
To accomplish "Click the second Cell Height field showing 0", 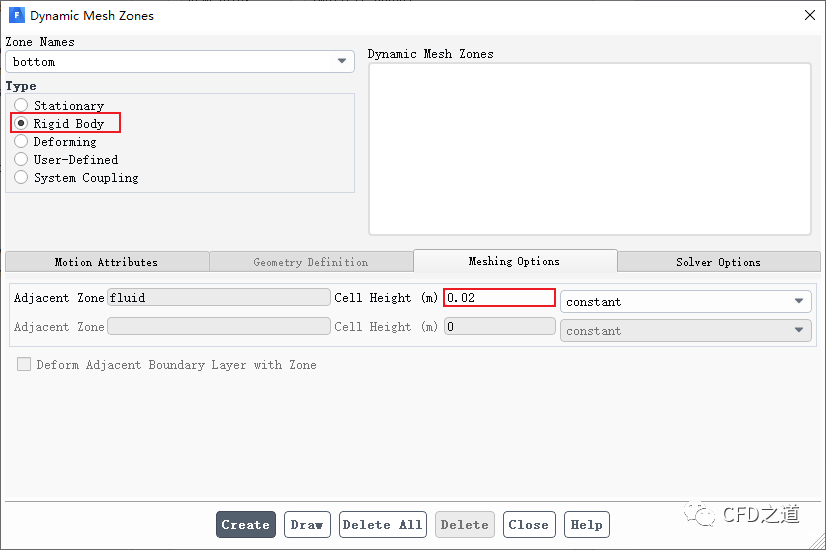I will click(x=499, y=326).
